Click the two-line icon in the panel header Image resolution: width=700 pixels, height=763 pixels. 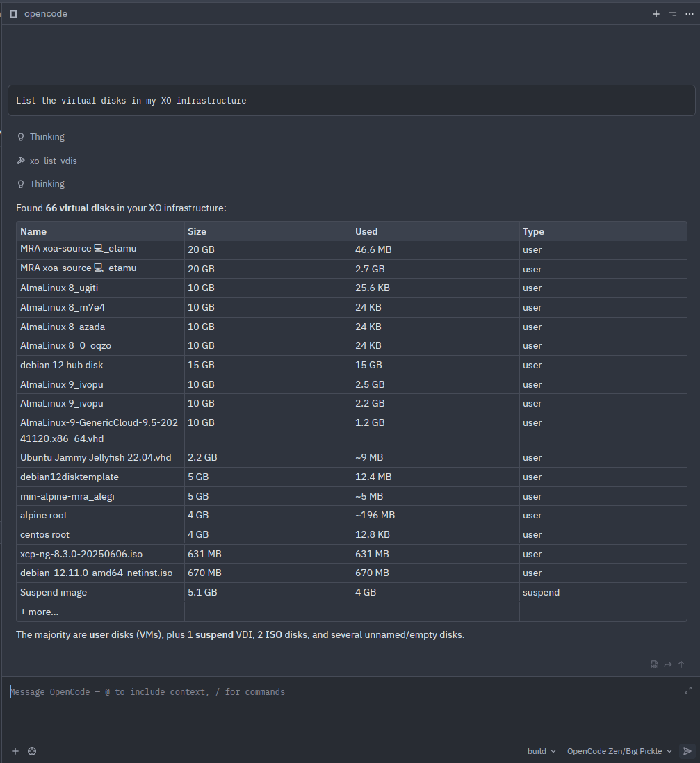point(672,14)
